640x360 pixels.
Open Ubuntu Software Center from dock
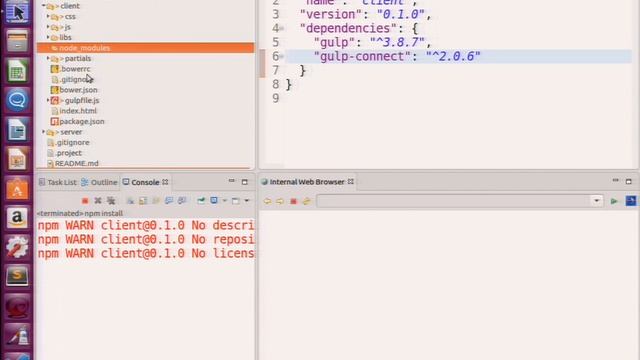(17, 189)
